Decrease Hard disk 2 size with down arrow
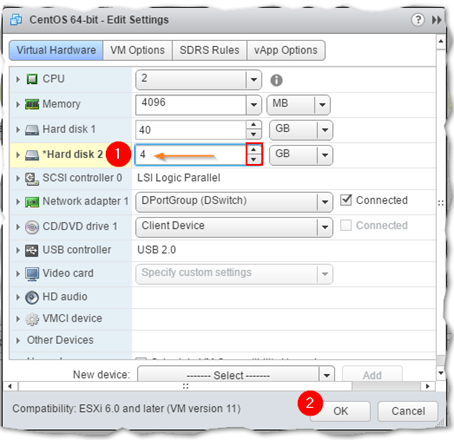 pyautogui.click(x=254, y=159)
